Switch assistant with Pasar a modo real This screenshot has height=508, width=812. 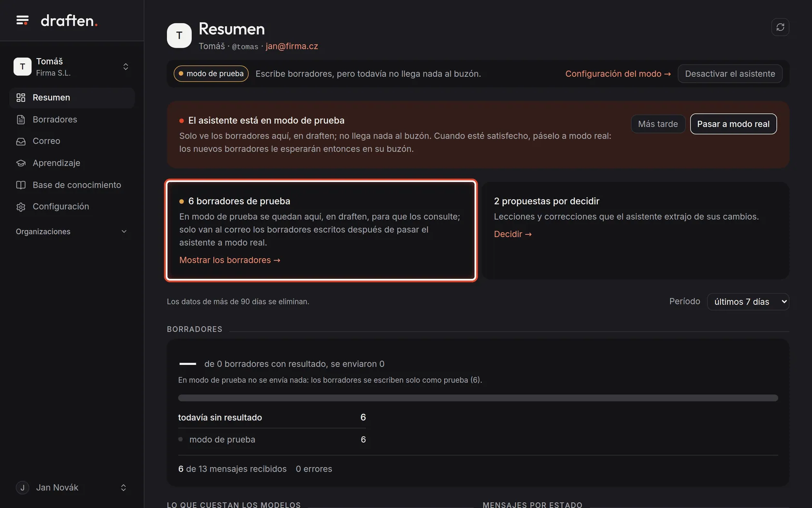pyautogui.click(x=733, y=124)
